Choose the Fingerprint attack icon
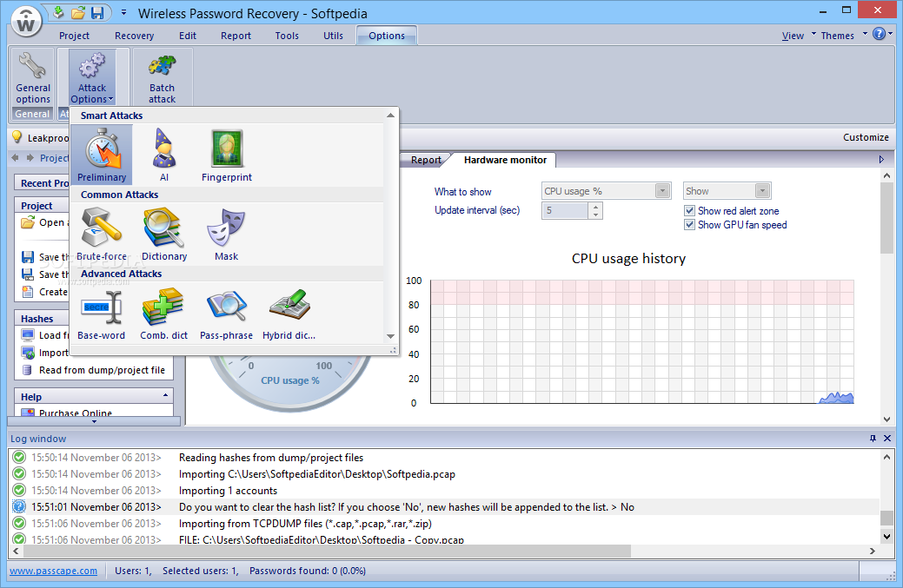The height and width of the screenshot is (588, 903). [x=226, y=155]
